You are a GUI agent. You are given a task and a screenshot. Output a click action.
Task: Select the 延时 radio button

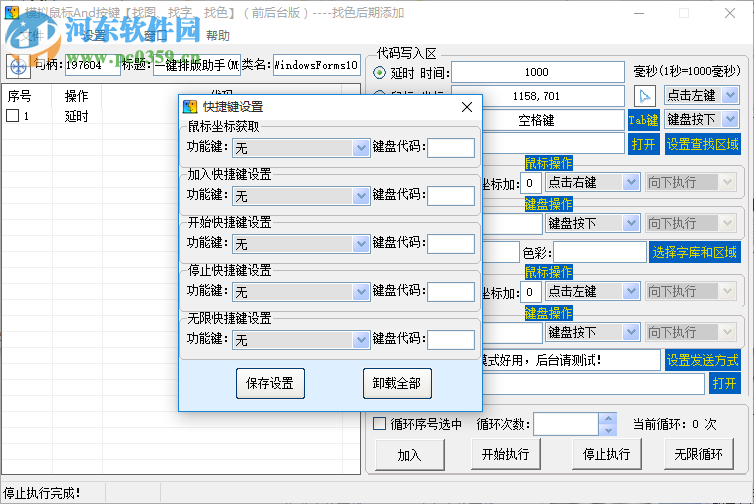click(379, 73)
